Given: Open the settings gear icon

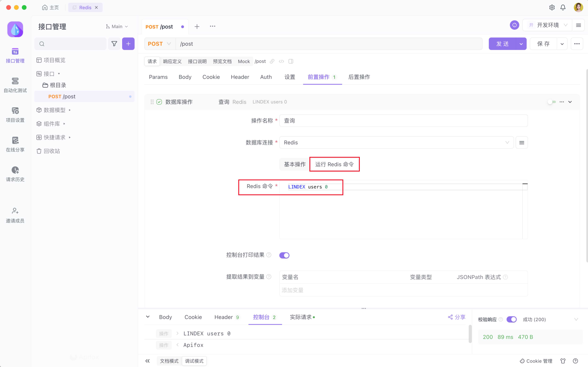Looking at the screenshot, I should tap(552, 8).
